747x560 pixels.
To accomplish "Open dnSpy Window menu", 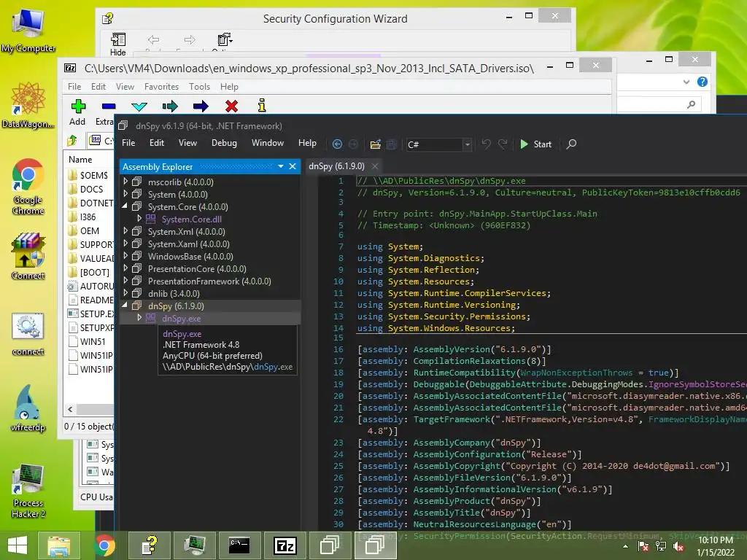I will [268, 143].
